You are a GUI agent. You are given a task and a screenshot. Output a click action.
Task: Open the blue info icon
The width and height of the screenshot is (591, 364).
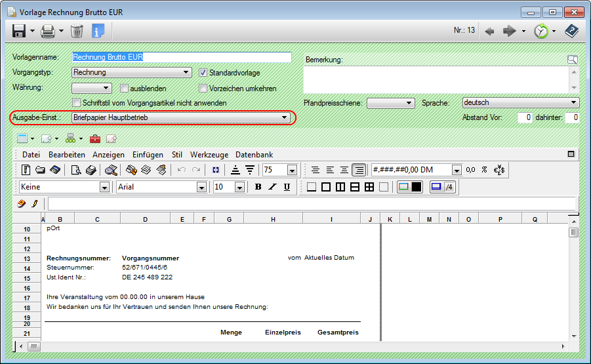[98, 31]
